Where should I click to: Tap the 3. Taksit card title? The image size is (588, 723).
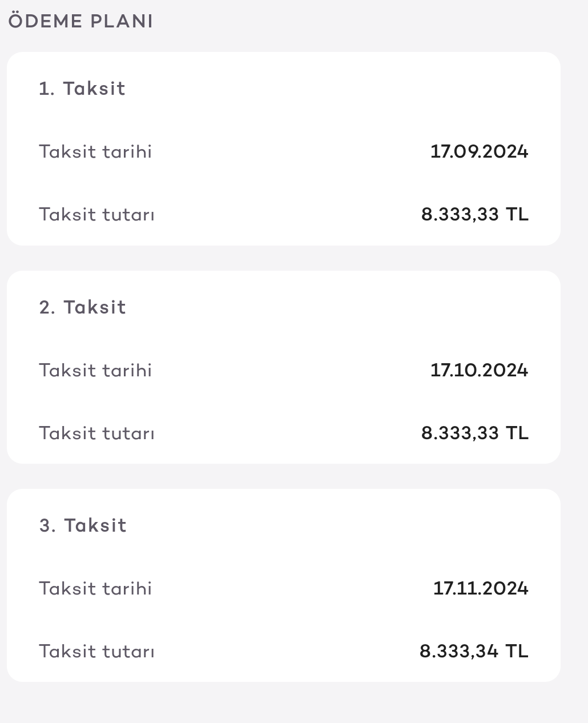pos(83,525)
